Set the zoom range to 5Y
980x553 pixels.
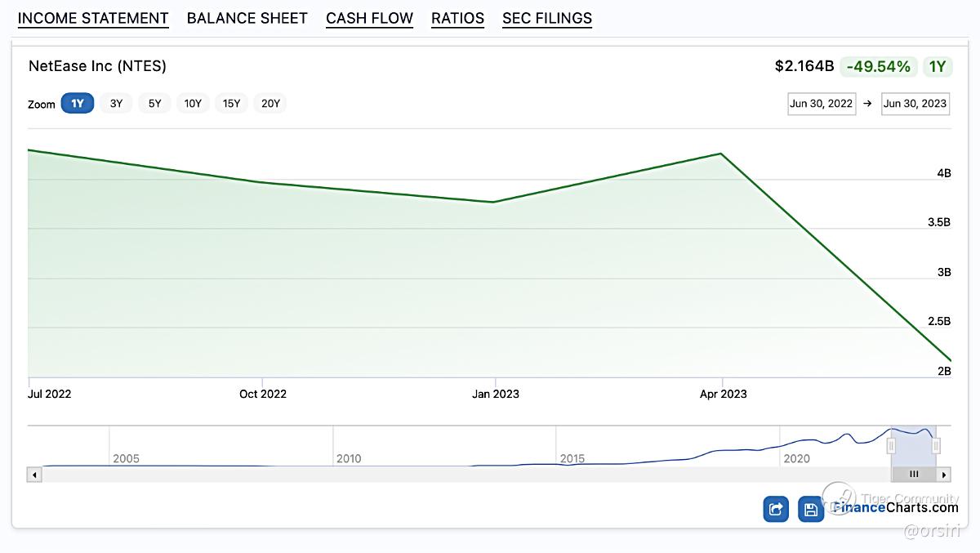pos(154,104)
